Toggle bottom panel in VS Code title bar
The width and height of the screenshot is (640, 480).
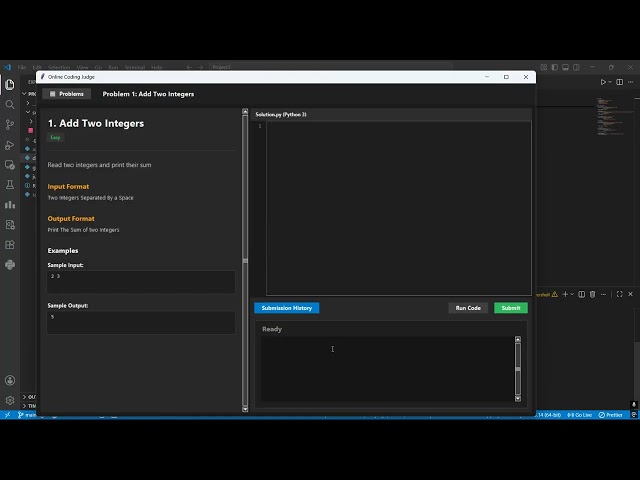click(x=565, y=67)
